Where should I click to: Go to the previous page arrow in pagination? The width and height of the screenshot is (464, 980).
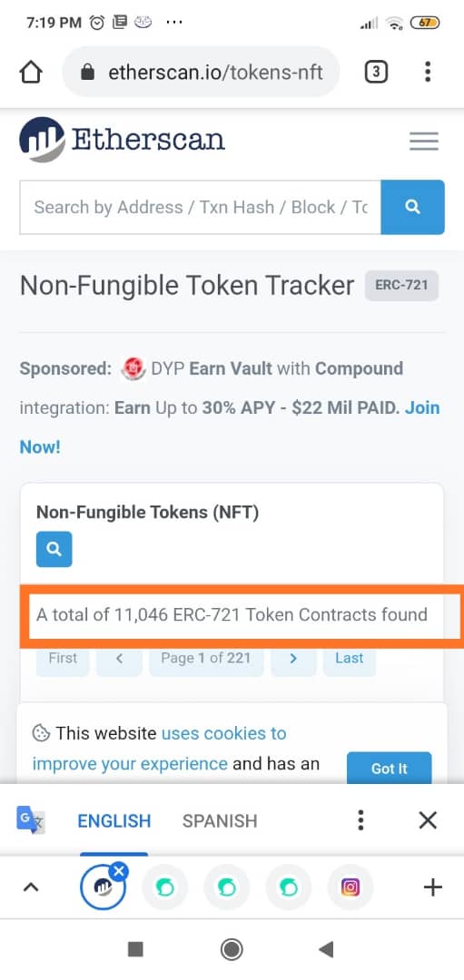point(119,658)
